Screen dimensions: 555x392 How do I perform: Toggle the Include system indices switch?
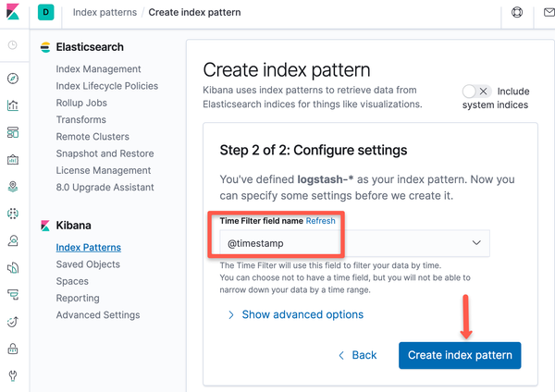(x=475, y=92)
